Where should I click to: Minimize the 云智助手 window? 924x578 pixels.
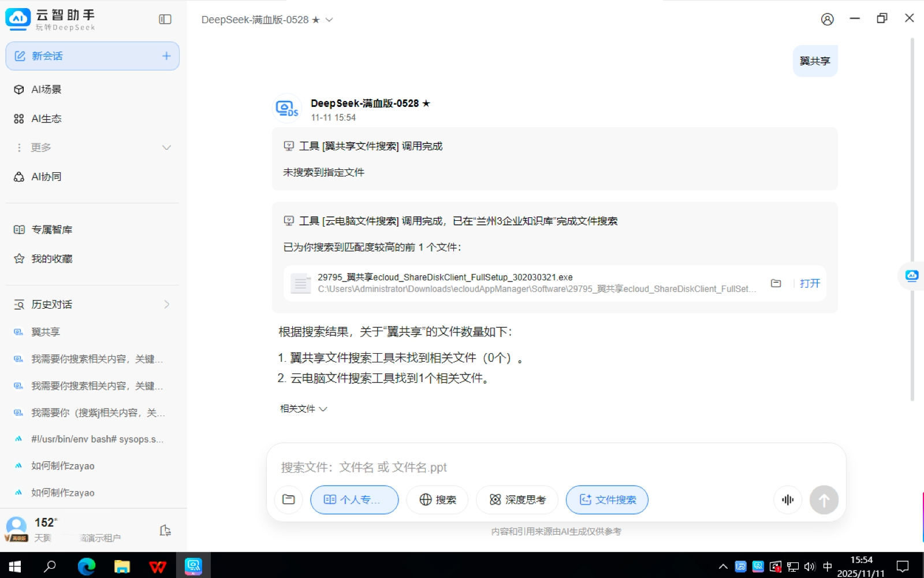pos(855,18)
